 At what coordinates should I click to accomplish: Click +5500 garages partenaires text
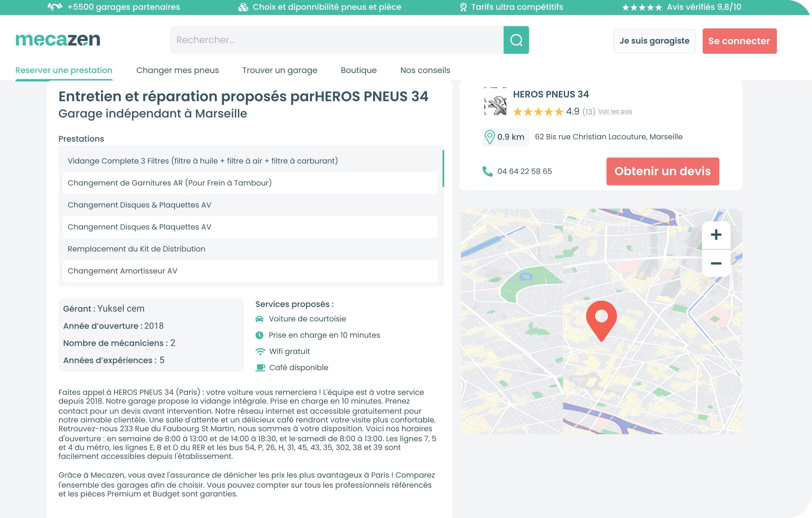[124, 7]
